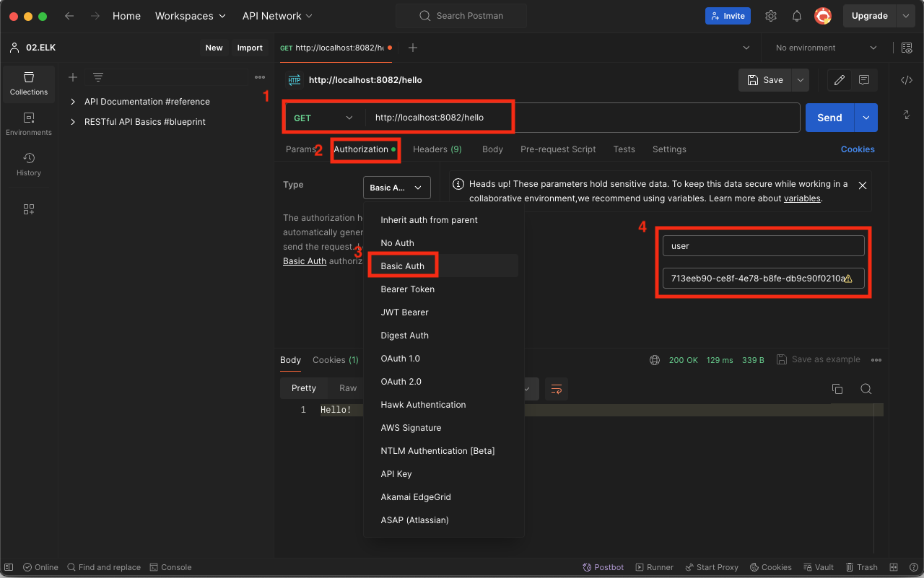Click the Import button
924x578 pixels.
coord(250,48)
